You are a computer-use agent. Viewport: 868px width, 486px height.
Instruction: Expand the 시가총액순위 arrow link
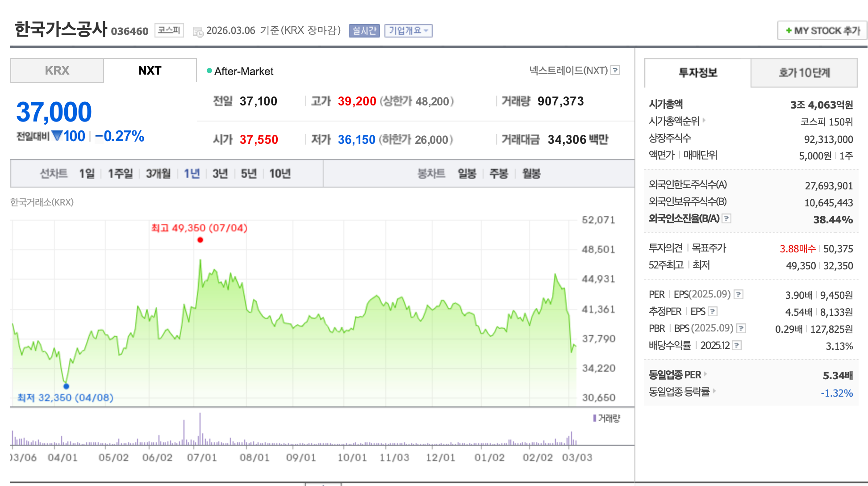[704, 120]
